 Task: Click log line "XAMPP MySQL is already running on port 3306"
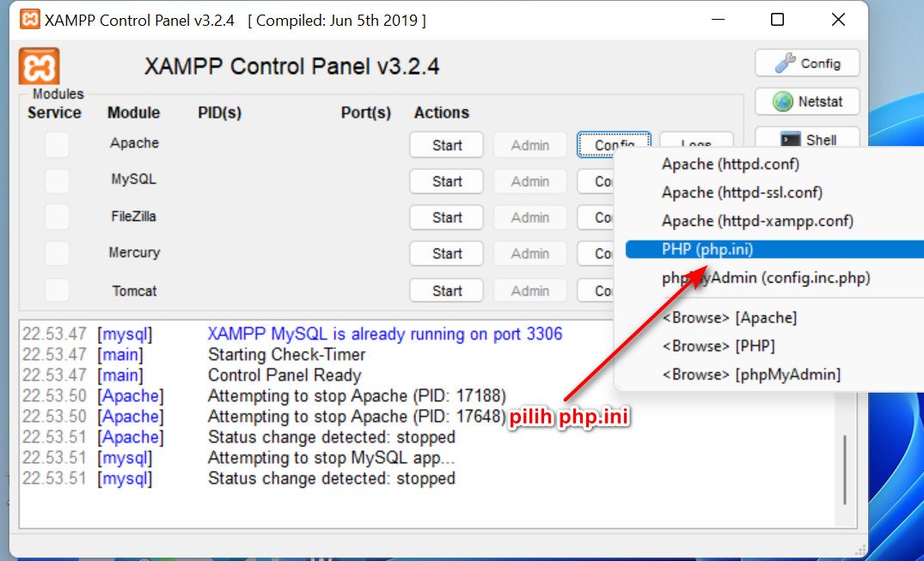pos(385,334)
